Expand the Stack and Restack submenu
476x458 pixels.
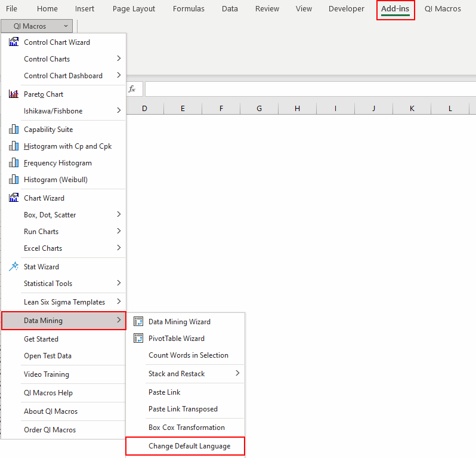(185, 374)
